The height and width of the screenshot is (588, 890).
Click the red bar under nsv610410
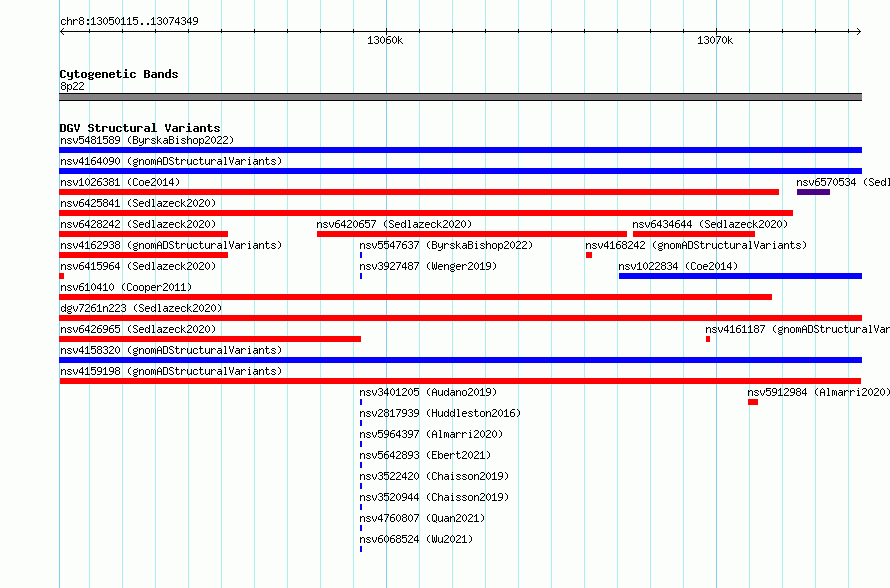(415, 297)
